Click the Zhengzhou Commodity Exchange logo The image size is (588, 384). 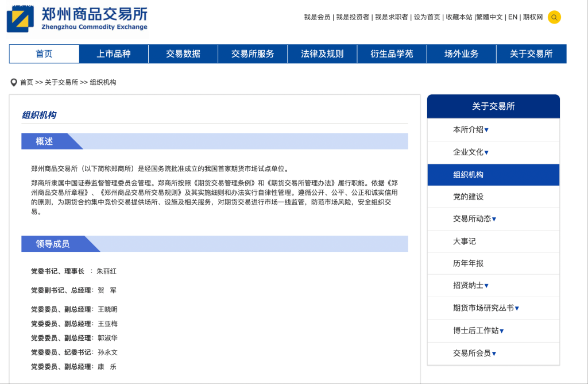78,19
